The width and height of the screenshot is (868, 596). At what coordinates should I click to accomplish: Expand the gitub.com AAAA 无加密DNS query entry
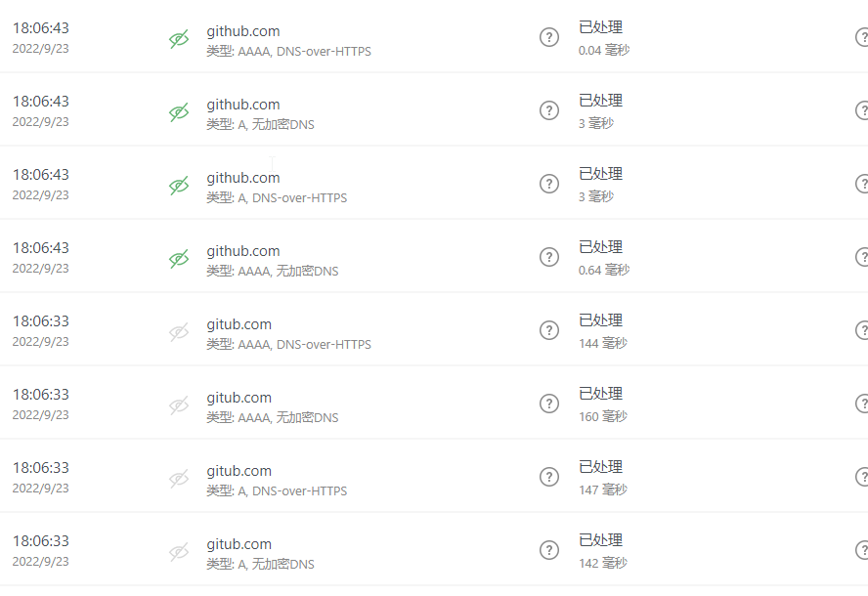click(239, 398)
